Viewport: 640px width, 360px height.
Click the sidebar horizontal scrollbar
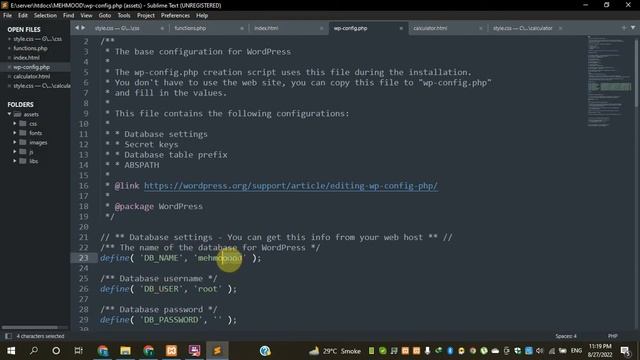pyautogui.click(x=29, y=327)
